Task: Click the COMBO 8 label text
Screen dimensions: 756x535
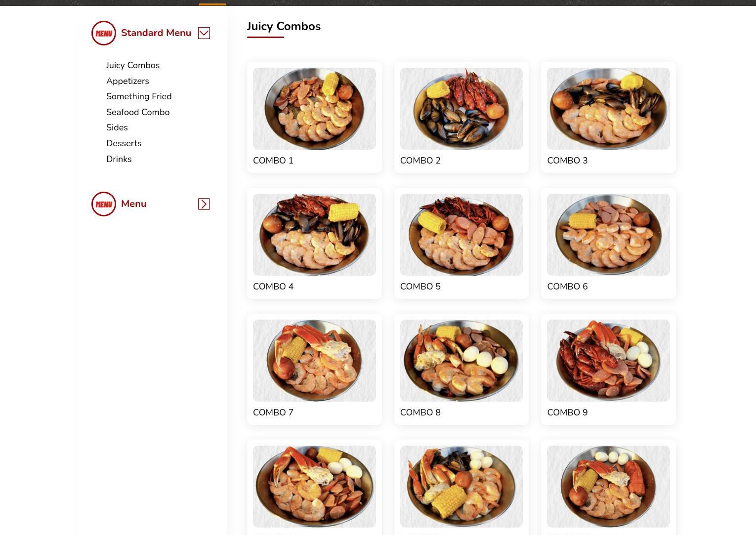Action: point(420,412)
